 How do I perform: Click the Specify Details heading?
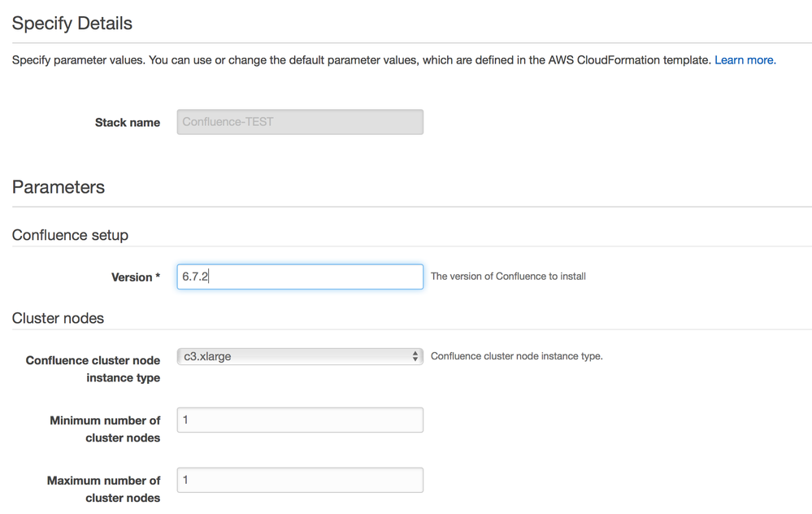point(72,24)
